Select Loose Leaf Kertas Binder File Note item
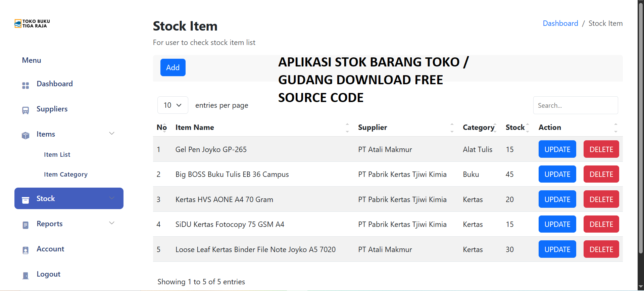The height and width of the screenshot is (291, 644). click(x=256, y=249)
